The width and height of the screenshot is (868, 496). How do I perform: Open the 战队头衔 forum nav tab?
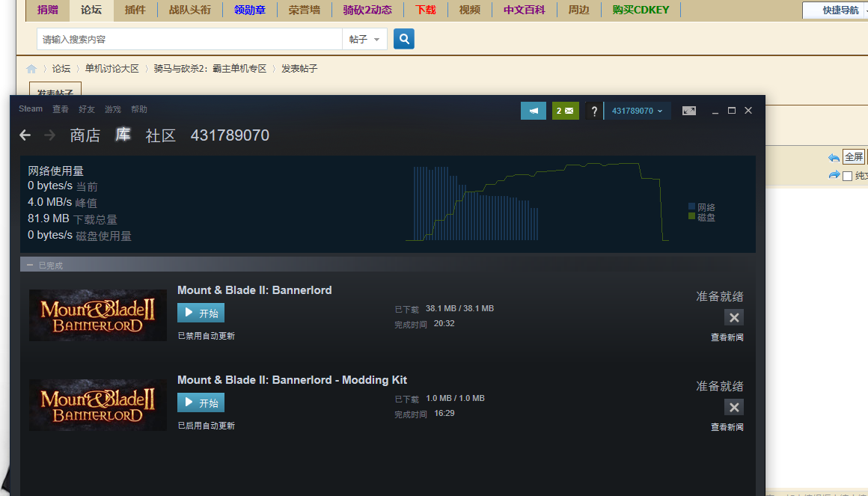190,10
